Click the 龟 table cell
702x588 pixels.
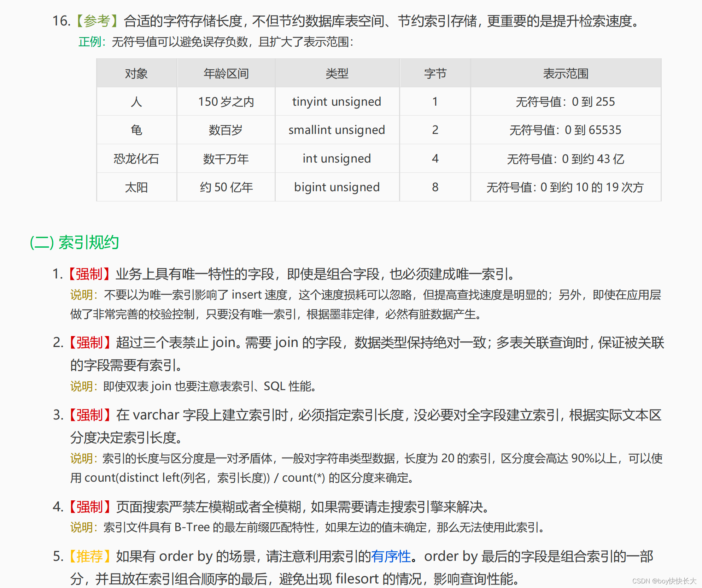[x=136, y=130]
